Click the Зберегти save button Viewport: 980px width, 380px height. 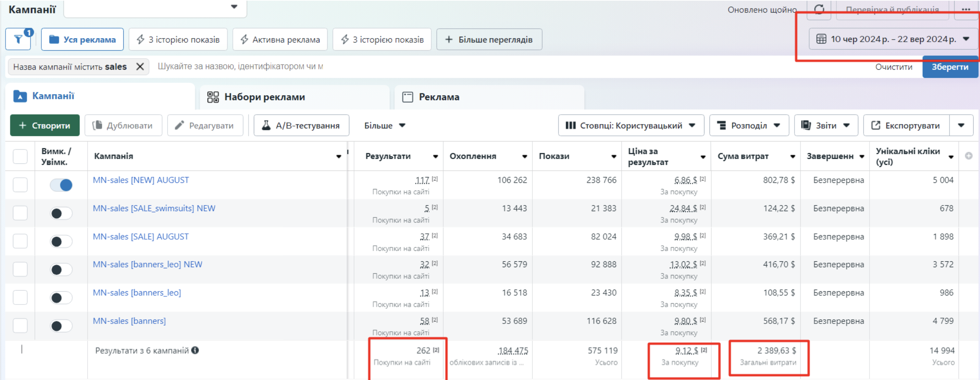click(950, 67)
